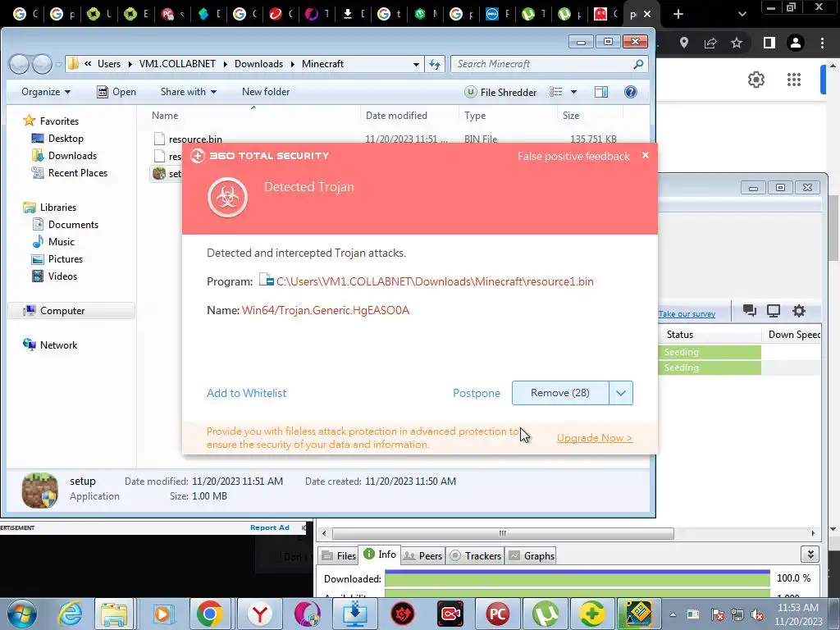Screen dimensions: 840x630
Task: Click the Chrome location pin icon
Action: tap(684, 43)
